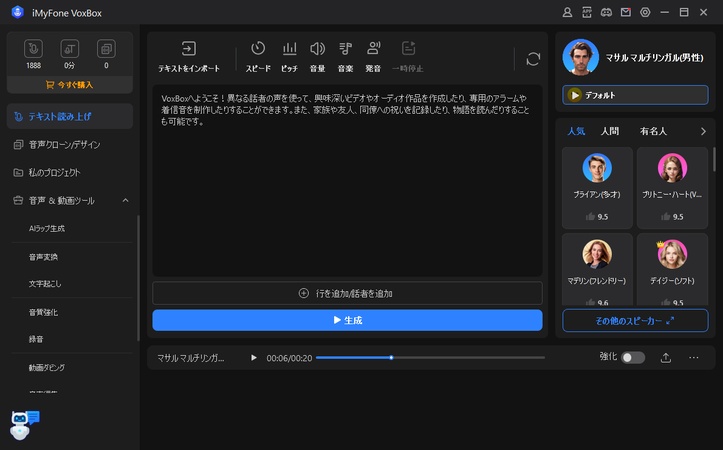Open 音質強化 tool
This screenshot has width=723, height=450.
pos(43,313)
